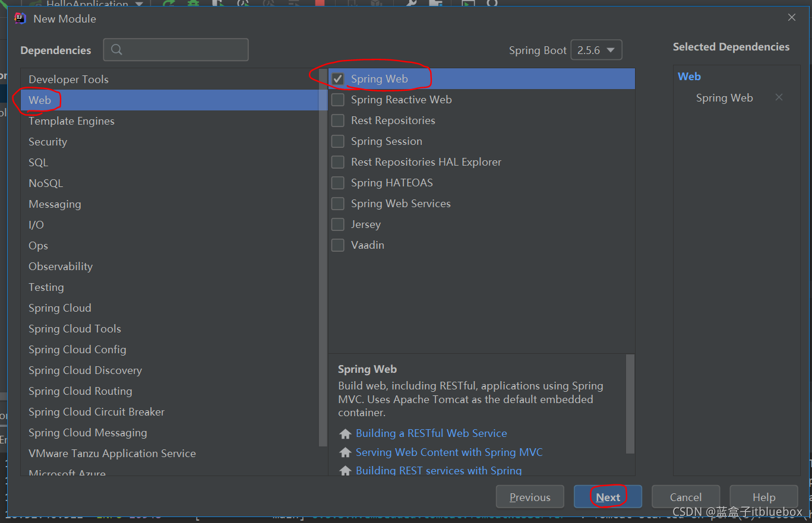The image size is (812, 523).
Task: Select the I/O category
Action: pyautogui.click(x=170, y=224)
